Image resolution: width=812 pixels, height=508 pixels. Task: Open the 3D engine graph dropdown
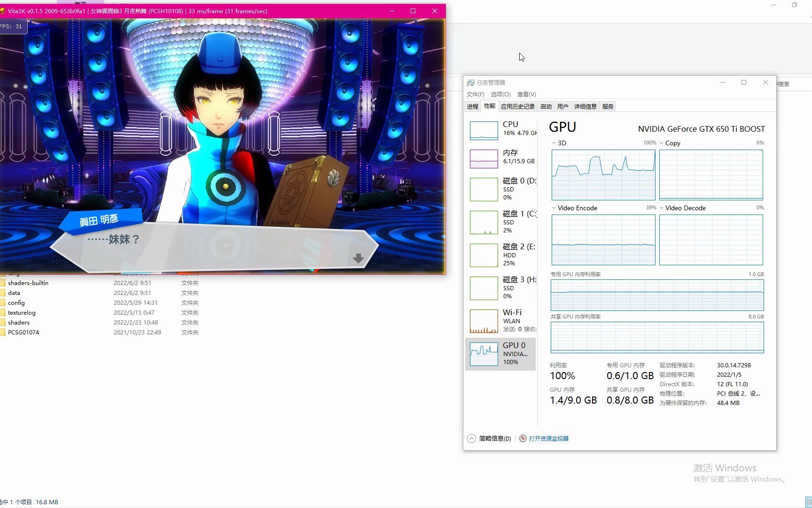click(x=554, y=143)
